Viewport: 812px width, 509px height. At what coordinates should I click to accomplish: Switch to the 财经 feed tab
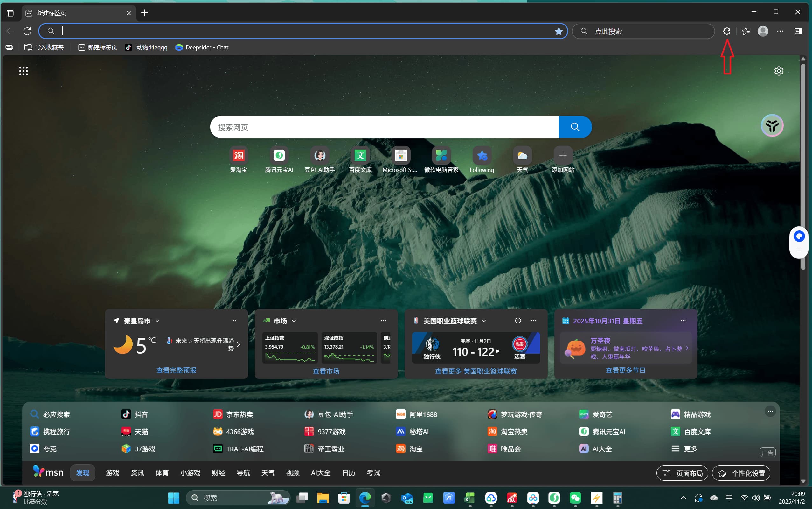[218, 473]
